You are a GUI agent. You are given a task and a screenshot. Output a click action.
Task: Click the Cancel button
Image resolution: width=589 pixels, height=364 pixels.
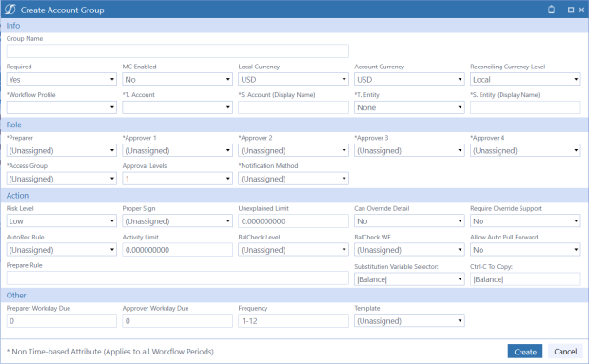pyautogui.click(x=565, y=352)
